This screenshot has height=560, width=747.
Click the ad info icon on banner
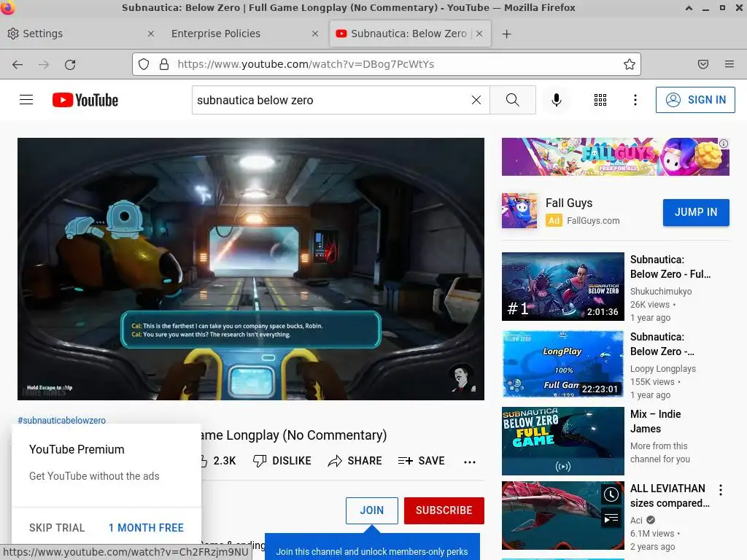point(723,144)
